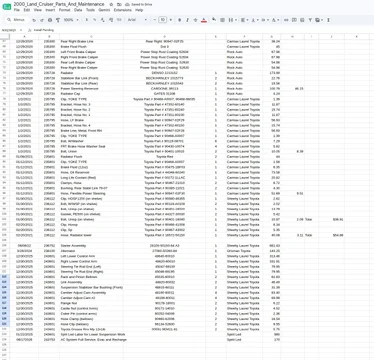Format as percent
374x360 pixels.
[x=95, y=20]
